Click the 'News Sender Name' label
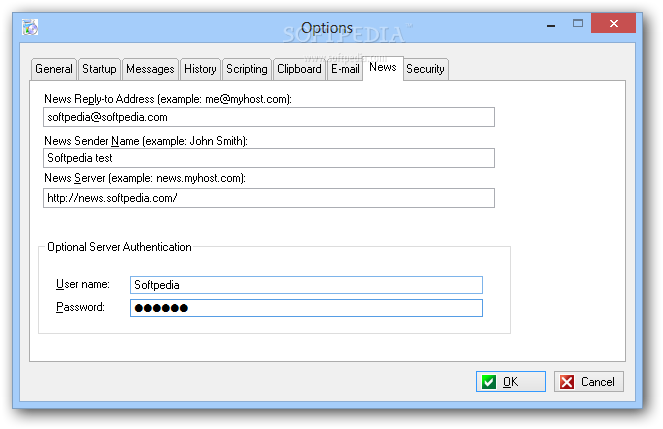The height and width of the screenshot is (429, 663). (146, 141)
